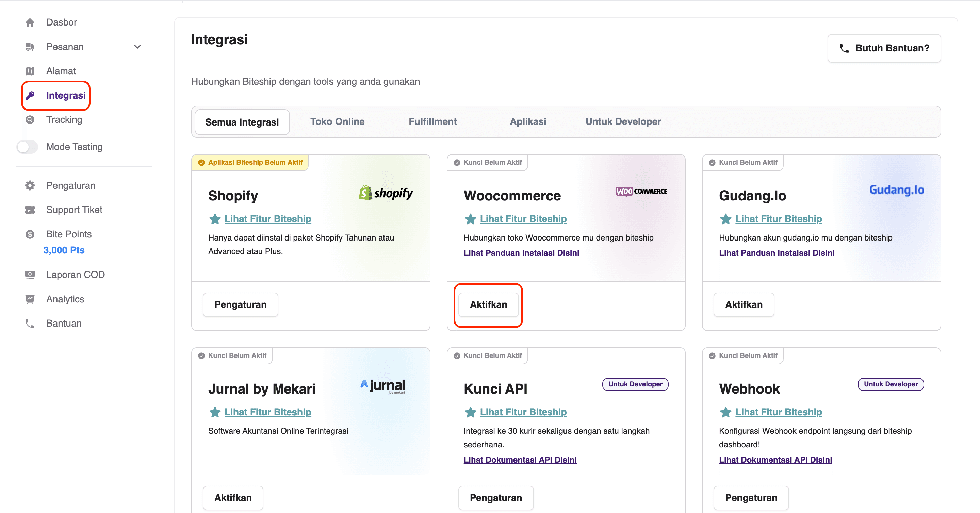Open Gudang.io Lihat Panduan Instalasi Disini link
Screen dimensions: 980x513
click(x=776, y=253)
